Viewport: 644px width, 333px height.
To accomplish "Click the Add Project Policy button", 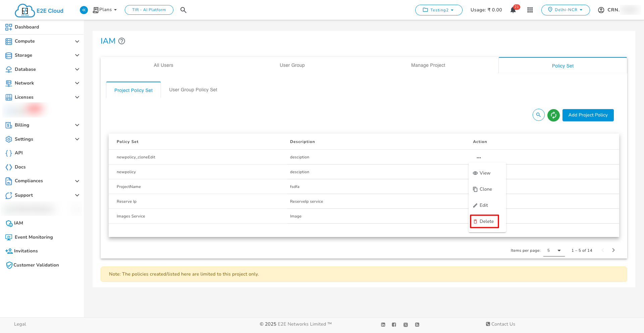I will (x=588, y=115).
